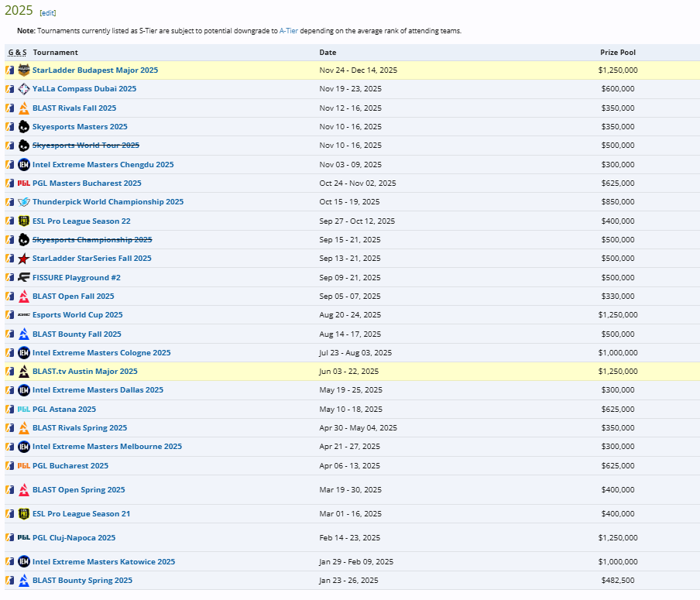Click the BLAST.tv Austin Major logo icon
Image resolution: width=700 pixels, height=600 pixels.
(x=24, y=372)
